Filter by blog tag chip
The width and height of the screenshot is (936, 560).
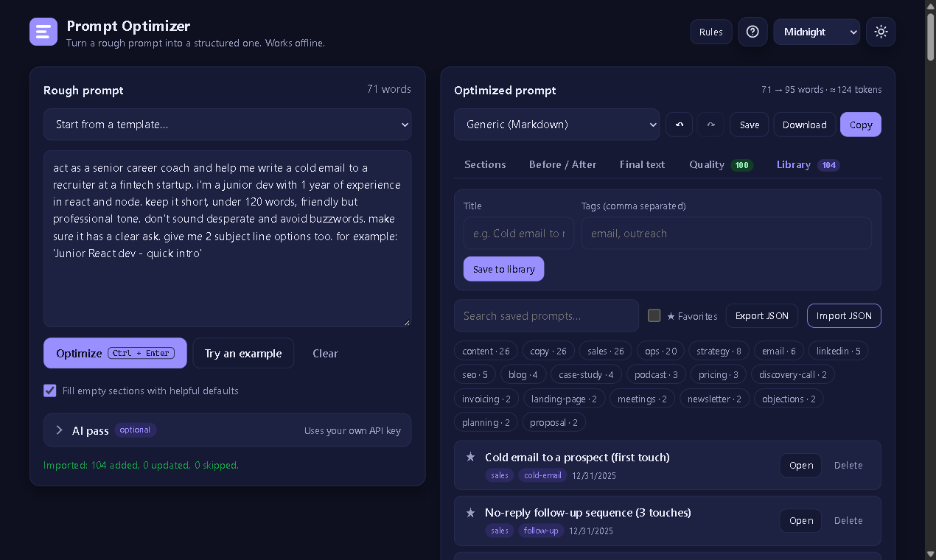pos(523,374)
